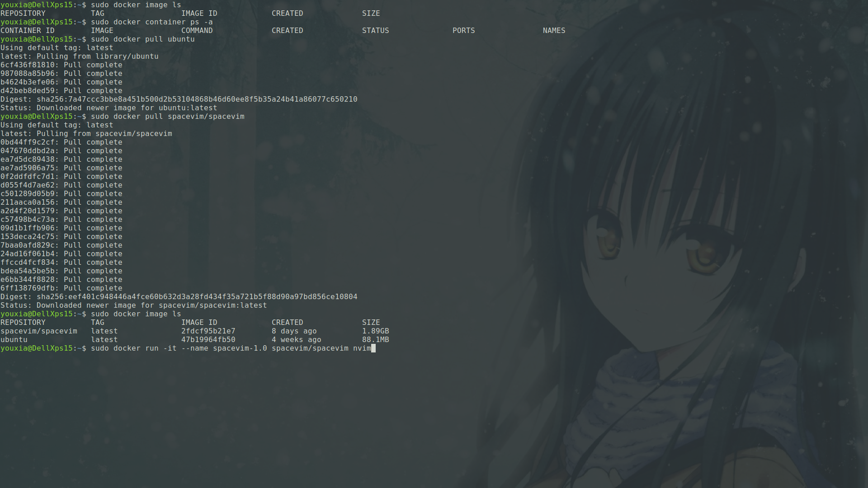Click the '8 days ago' created value
868x488 pixels.
click(294, 331)
